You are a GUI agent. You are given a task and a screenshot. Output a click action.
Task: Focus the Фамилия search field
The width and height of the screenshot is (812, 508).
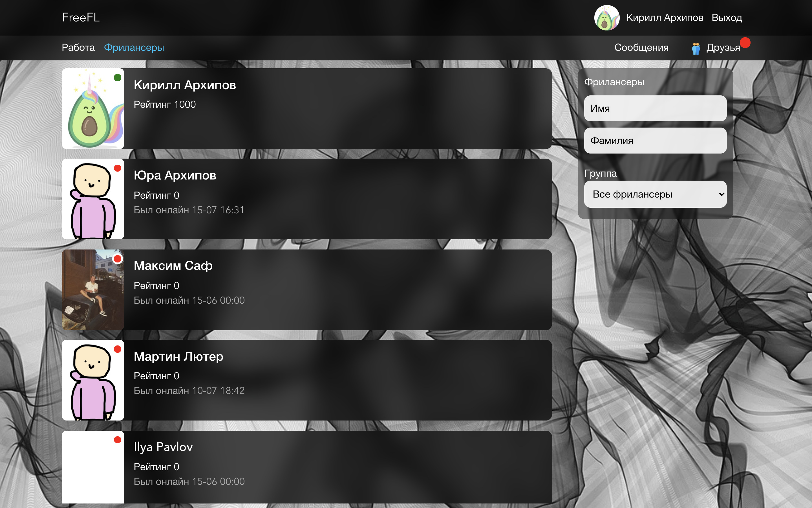tap(655, 141)
